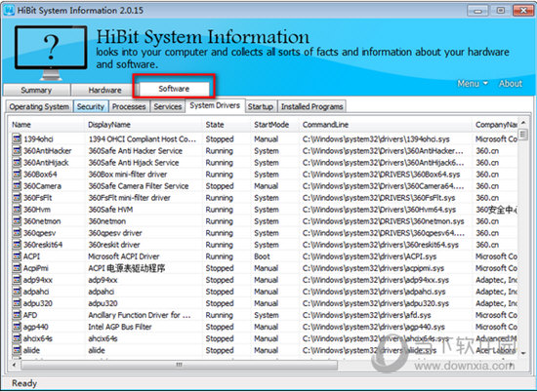Click the 'Stopped' state of adpahci row
The image size is (537, 392).
(x=220, y=292)
